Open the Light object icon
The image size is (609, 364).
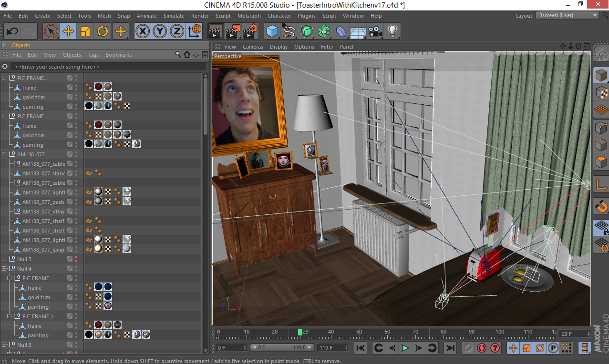(x=392, y=31)
